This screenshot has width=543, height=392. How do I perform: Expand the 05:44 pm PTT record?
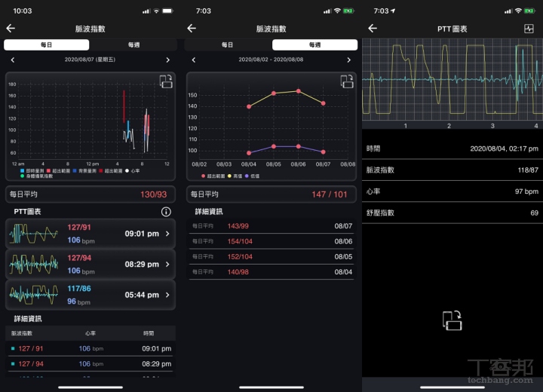[x=167, y=295]
